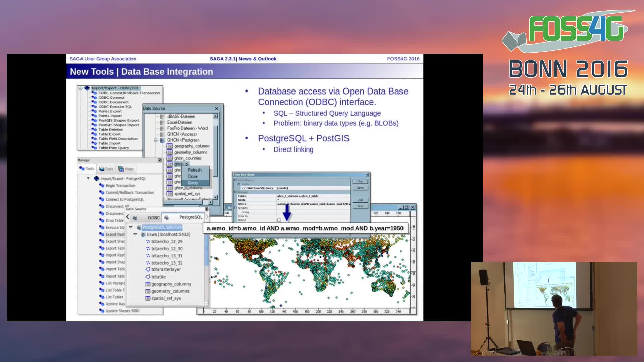Maximize the map view window
The height and width of the screenshot is (362, 644).
click(406, 207)
